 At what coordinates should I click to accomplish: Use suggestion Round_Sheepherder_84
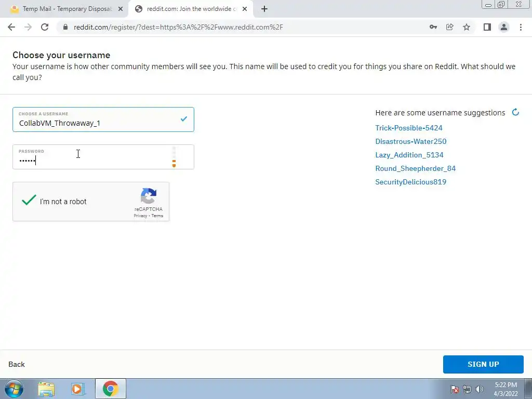tap(415, 169)
